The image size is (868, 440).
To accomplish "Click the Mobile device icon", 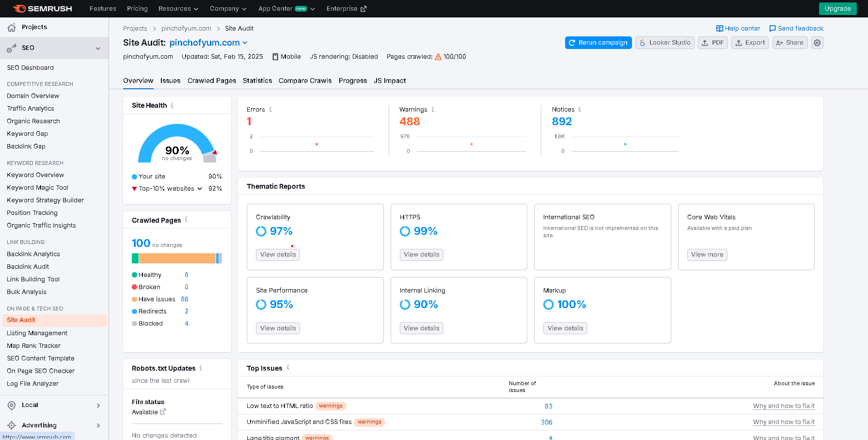I will pos(275,57).
